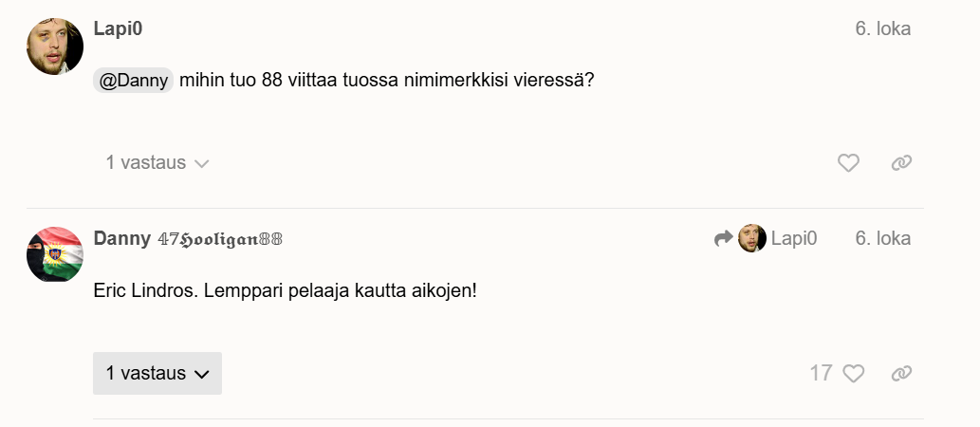Screen dimensions: 980x427
Task: Click the 47Hooligan88 user title
Action: click(x=220, y=239)
